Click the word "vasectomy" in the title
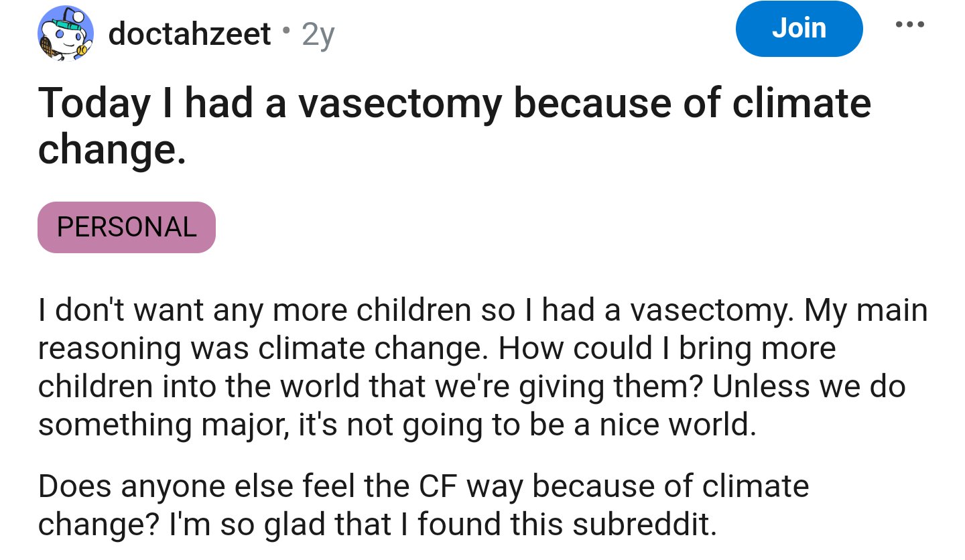This screenshot has height=560, width=965. 399,104
